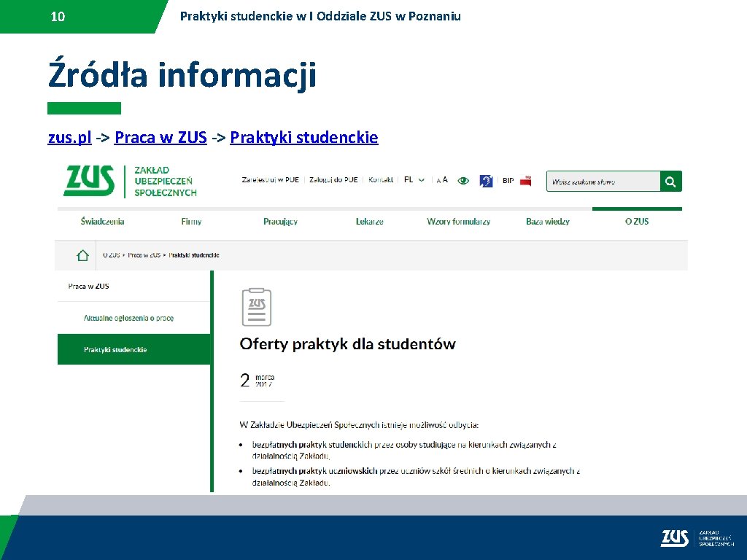Select Praca w ZUS sidebar heading
Viewport: 747px width, 560px height.
tap(88, 286)
